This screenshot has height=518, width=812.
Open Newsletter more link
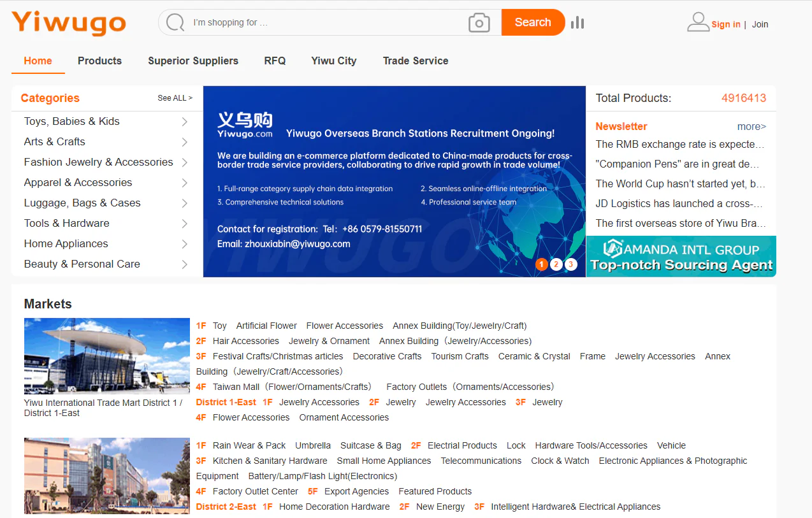(x=751, y=126)
